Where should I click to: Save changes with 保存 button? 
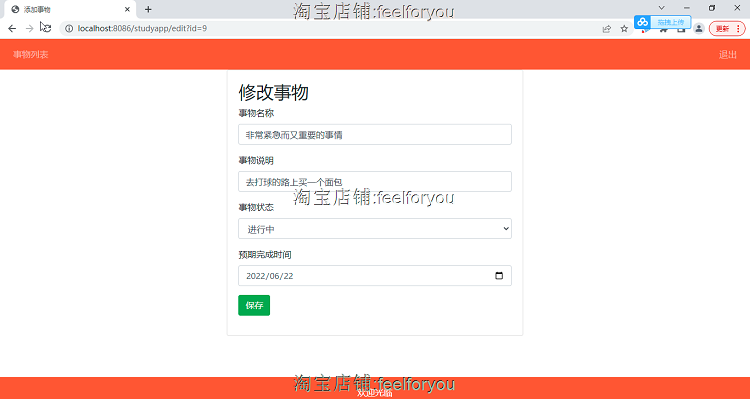pyautogui.click(x=254, y=305)
